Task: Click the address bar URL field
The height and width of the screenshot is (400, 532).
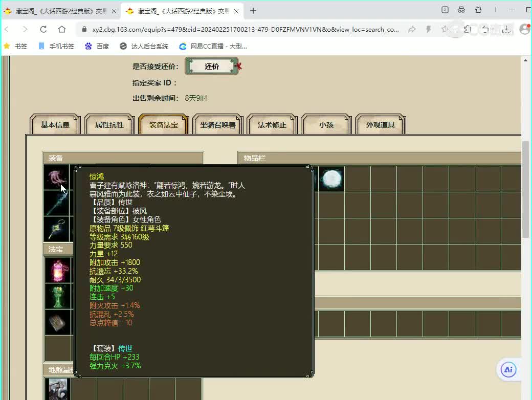Action: click(x=246, y=30)
